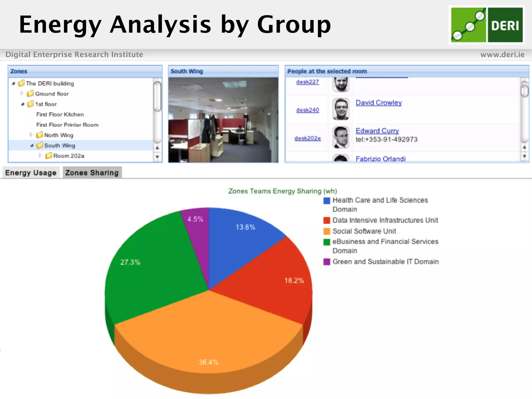Click the Ground floor folder icon
Viewport: 532px width, 399px height.
pyautogui.click(x=30, y=94)
